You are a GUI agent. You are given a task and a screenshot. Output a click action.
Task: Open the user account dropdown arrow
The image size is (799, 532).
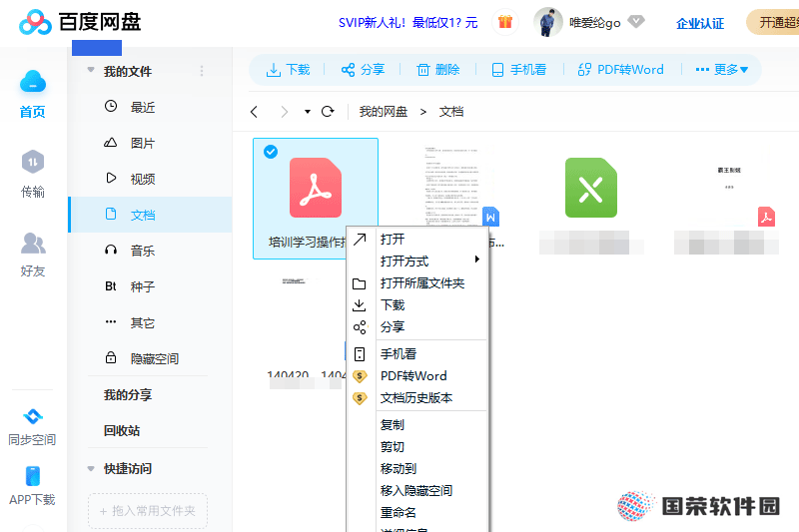[x=635, y=21]
